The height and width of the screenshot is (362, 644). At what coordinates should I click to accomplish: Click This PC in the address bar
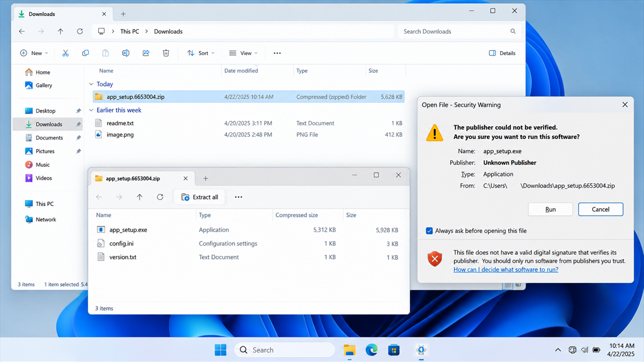click(129, 32)
